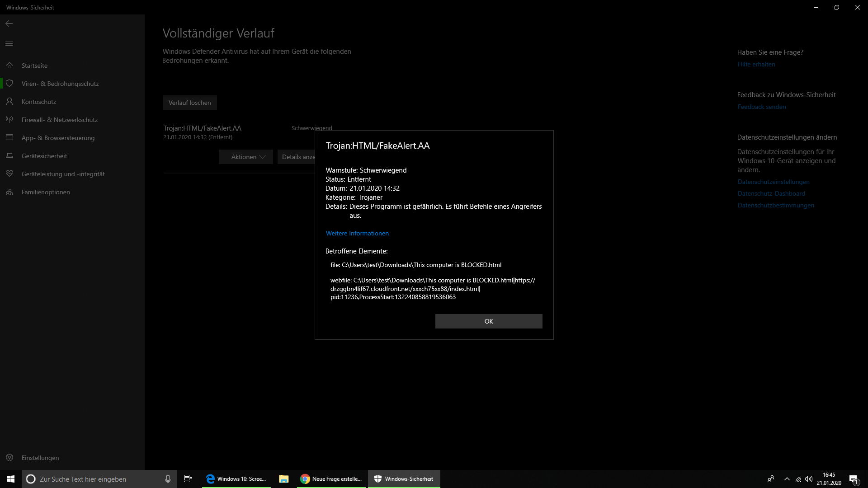Open Task View on the taskbar
This screenshot has width=868, height=488.
point(188,479)
